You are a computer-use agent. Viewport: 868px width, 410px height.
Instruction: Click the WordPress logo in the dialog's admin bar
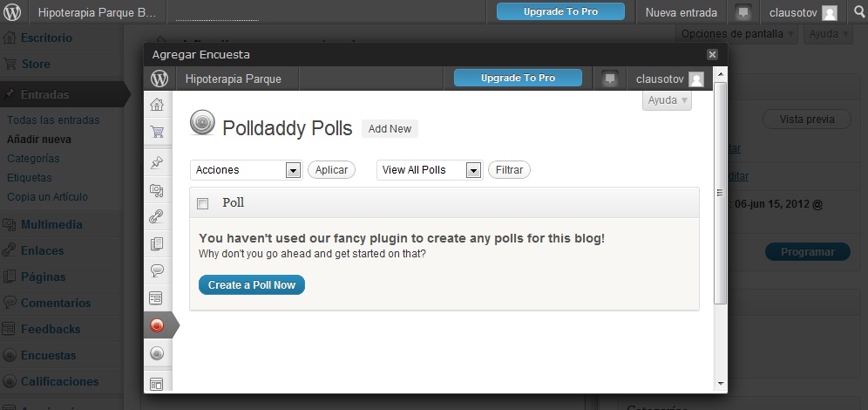(159, 79)
